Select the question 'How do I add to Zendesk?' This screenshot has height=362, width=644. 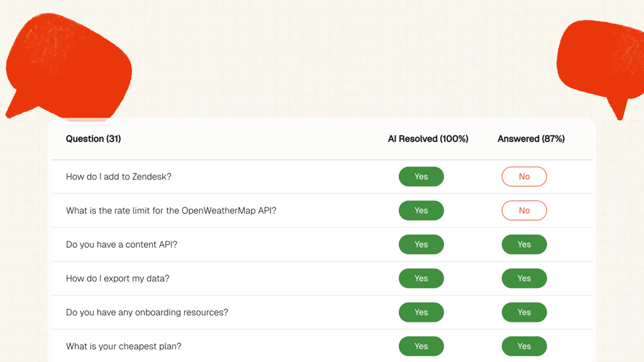pyautogui.click(x=119, y=177)
